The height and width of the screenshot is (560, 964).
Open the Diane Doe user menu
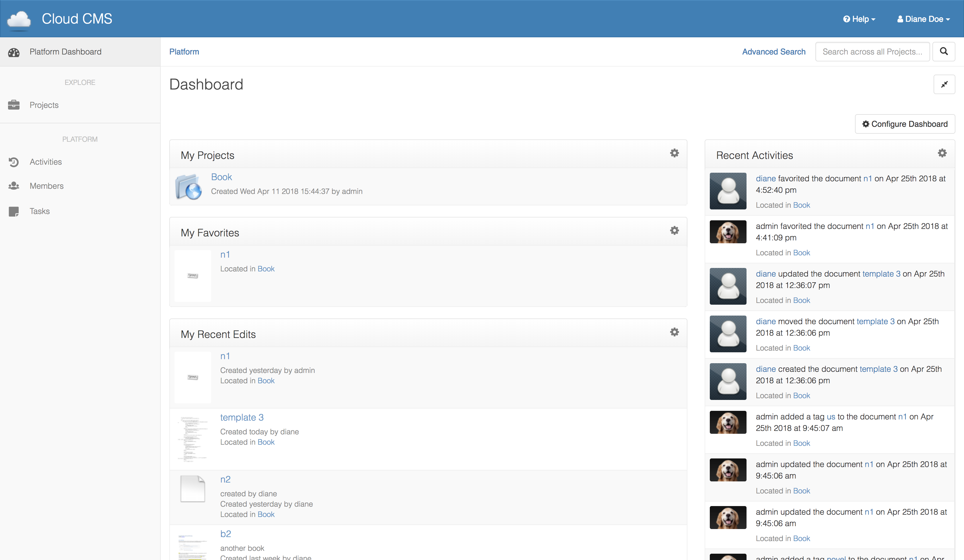(x=923, y=19)
